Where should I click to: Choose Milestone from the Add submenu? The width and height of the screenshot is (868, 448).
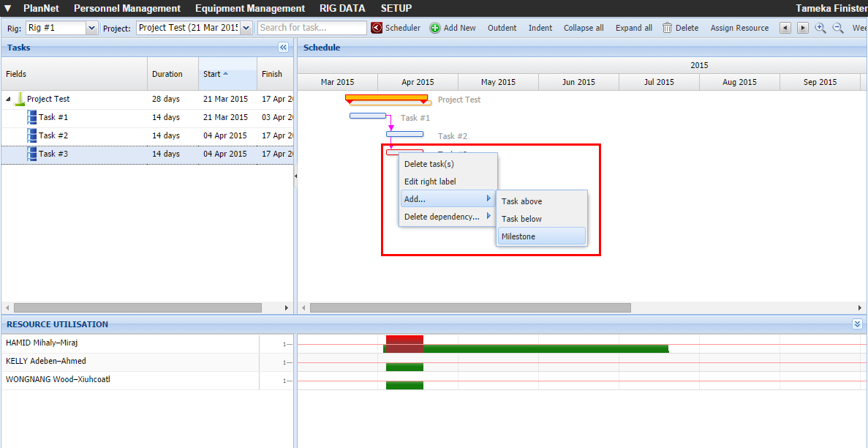pos(541,236)
